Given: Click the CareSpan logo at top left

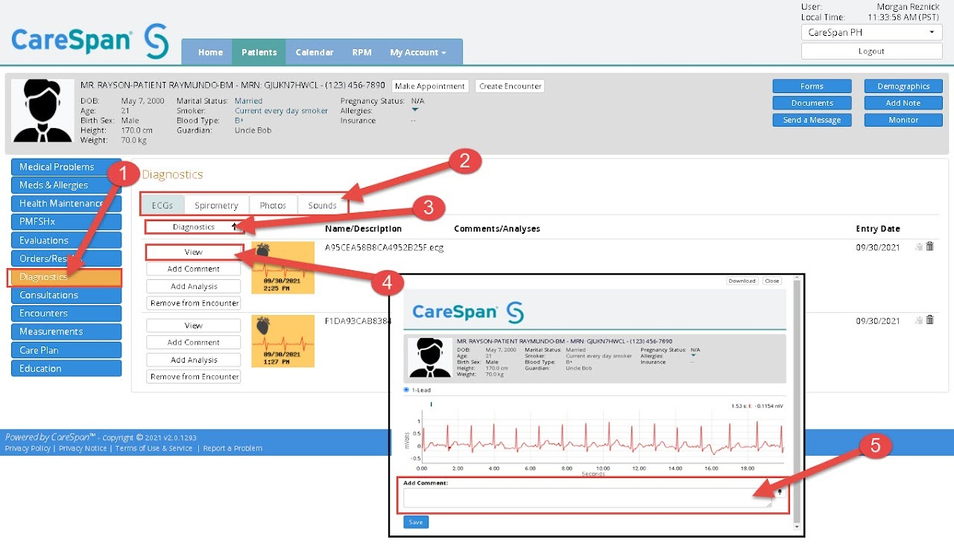Looking at the screenshot, I should pyautogui.click(x=89, y=39).
